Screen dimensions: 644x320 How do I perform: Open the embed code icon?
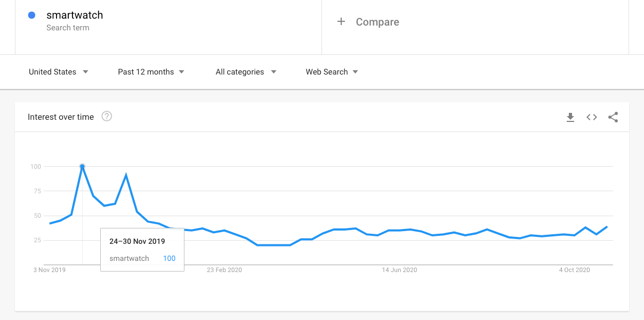[592, 117]
